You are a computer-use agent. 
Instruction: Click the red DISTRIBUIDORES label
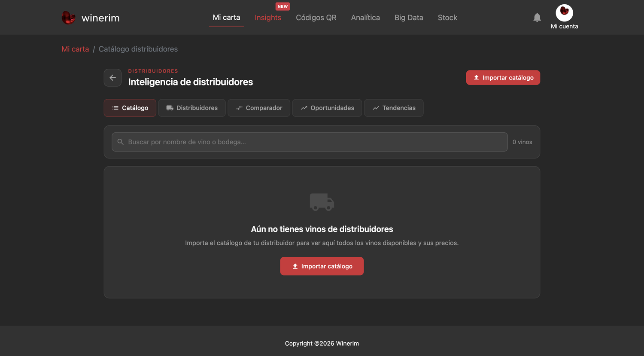click(x=153, y=71)
